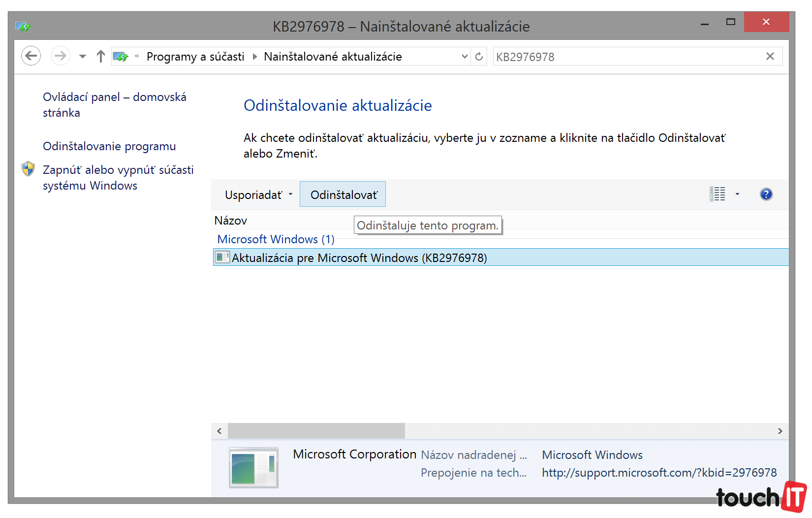Click Programy a súčasti in breadcrumb
This screenshot has height=518, width=812.
coord(195,57)
